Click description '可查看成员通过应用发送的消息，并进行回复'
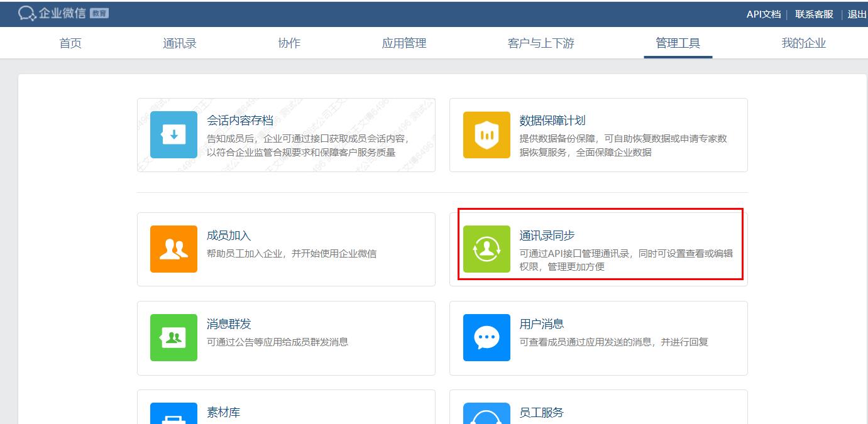Image resolution: width=868 pixels, height=424 pixels. 613,342
